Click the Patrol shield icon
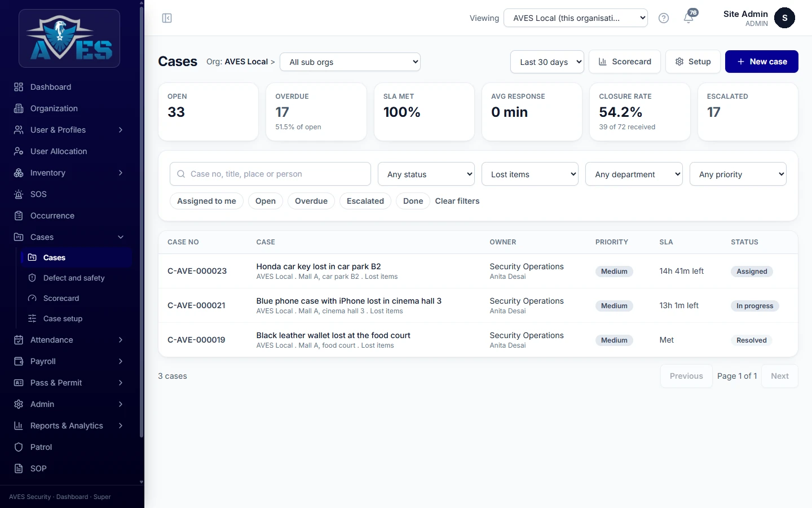The width and height of the screenshot is (812, 508). (19, 447)
